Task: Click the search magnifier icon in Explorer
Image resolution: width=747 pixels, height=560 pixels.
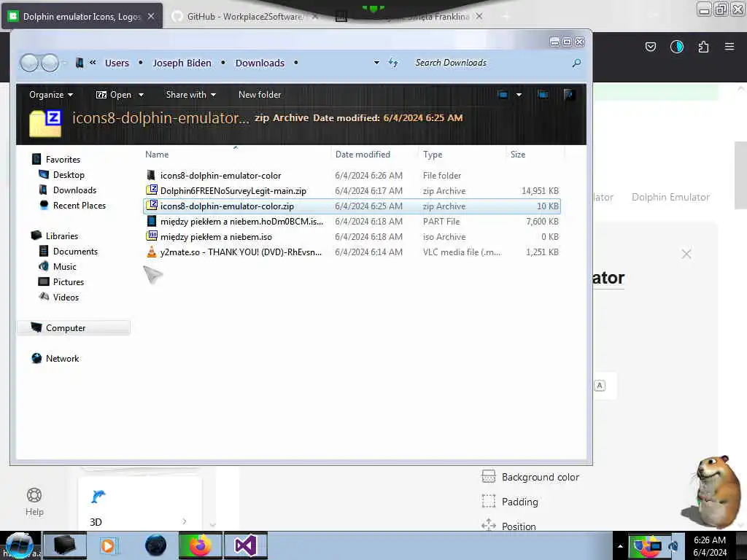Action: tap(576, 63)
